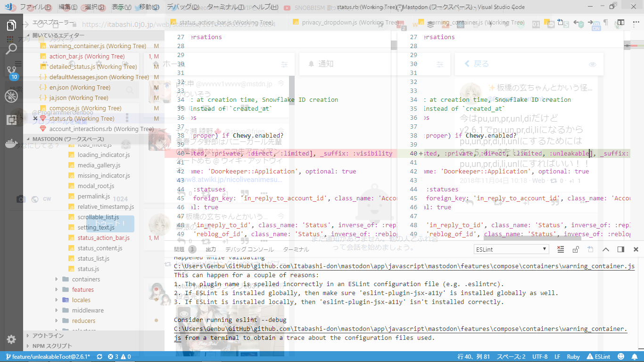Click the feature/unleakableToot branch in status bar
Viewport: 644px width, 362px height.
coord(47,357)
